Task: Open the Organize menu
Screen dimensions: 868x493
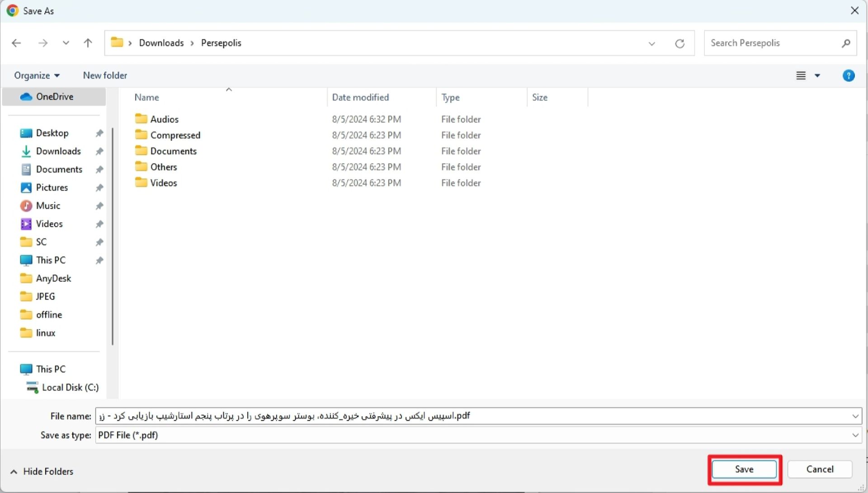Action: (x=37, y=75)
